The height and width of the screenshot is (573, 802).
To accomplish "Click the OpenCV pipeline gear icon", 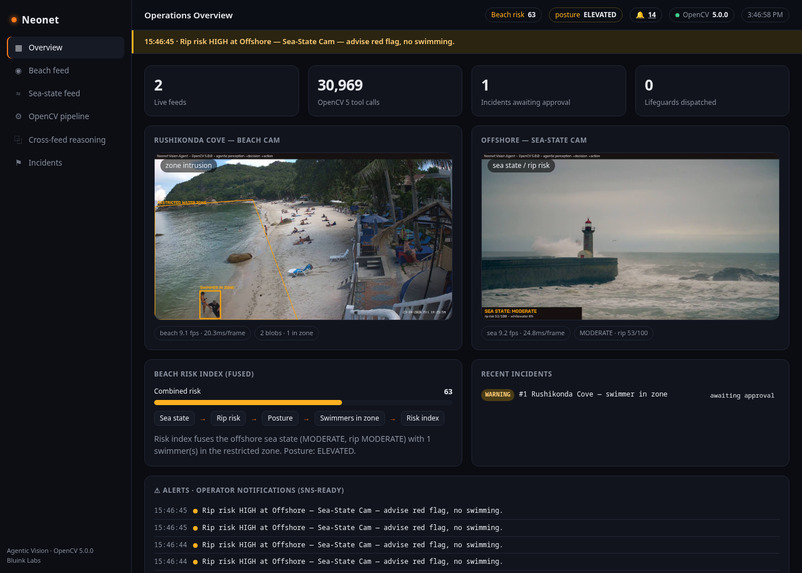I will coord(18,117).
